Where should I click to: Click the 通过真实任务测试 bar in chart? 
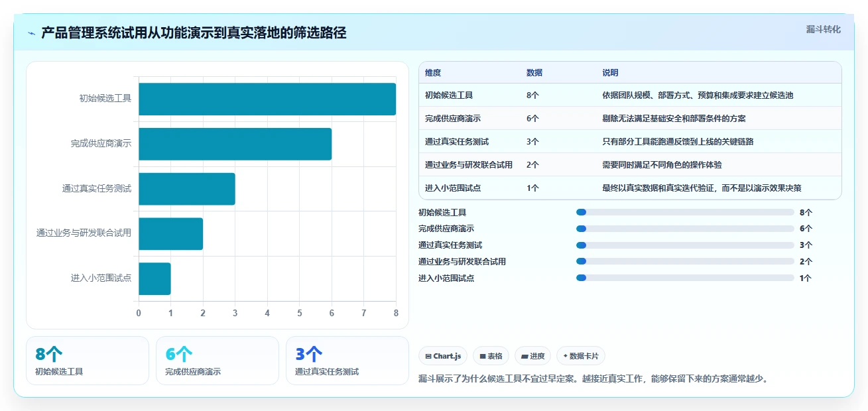pyautogui.click(x=187, y=189)
